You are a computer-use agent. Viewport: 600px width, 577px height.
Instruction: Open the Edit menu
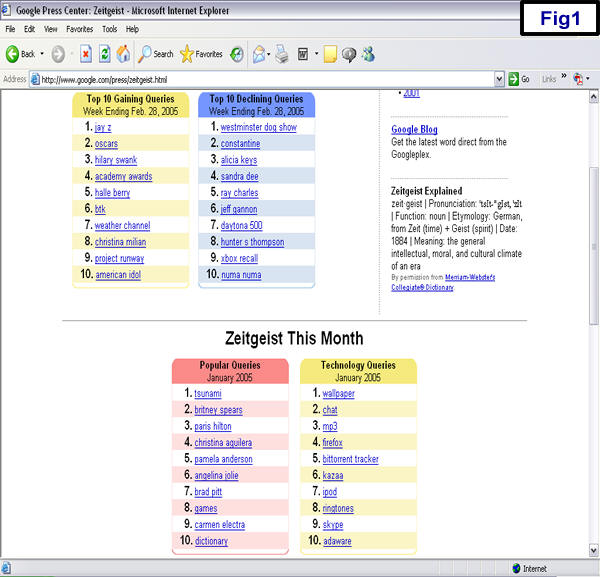click(29, 29)
